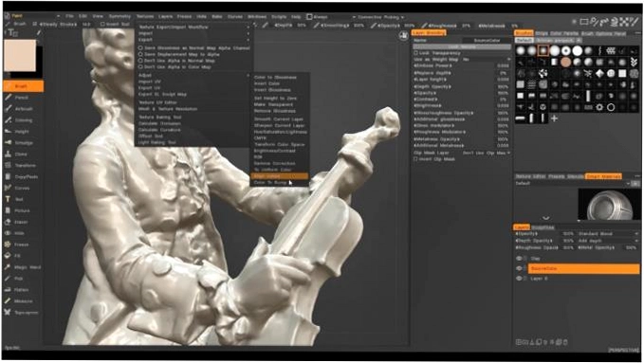Open the Symmetry menu
The image size is (644, 363).
(120, 16)
